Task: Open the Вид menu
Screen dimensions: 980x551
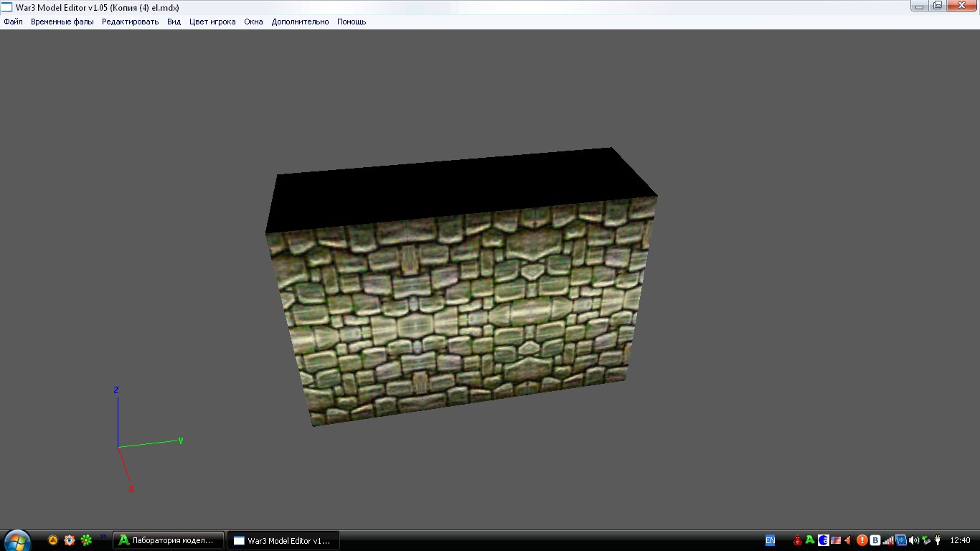Action: [x=174, y=22]
